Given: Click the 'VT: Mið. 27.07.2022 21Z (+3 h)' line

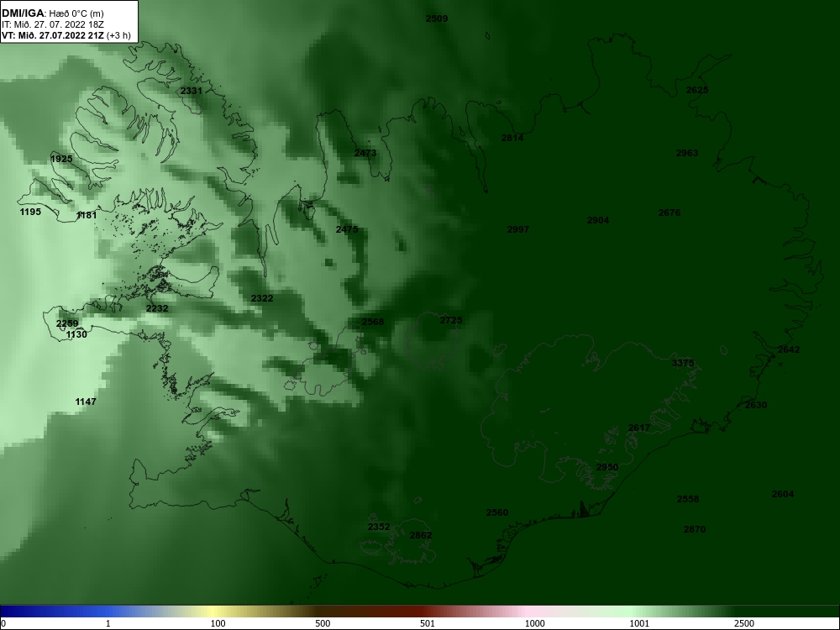Looking at the screenshot, I should [66, 35].
